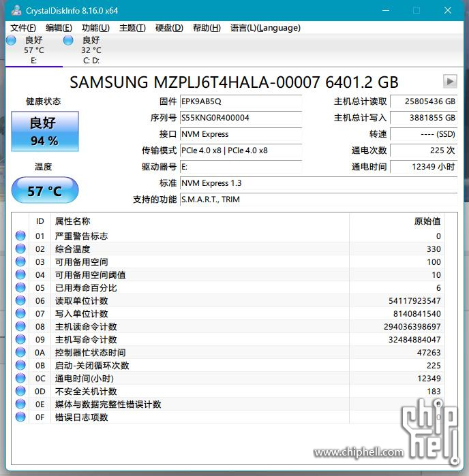Image resolution: width=469 pixels, height=476 pixels.
Task: Click raw value 47263 in 控制器忙状态时间 row
Action: pyautogui.click(x=429, y=353)
